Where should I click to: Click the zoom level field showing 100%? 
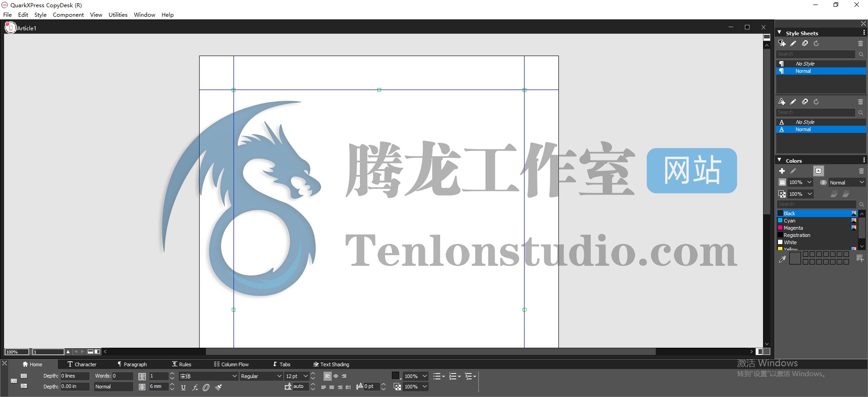coord(17,352)
